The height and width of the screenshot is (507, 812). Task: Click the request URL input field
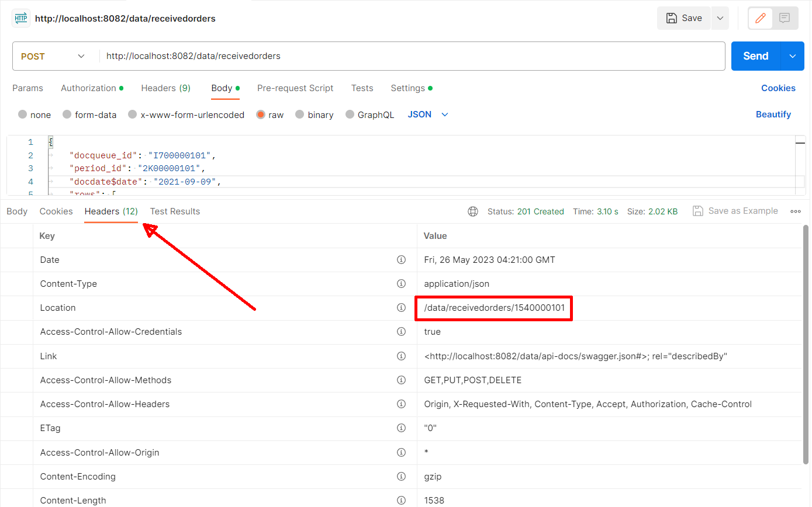[409, 57]
